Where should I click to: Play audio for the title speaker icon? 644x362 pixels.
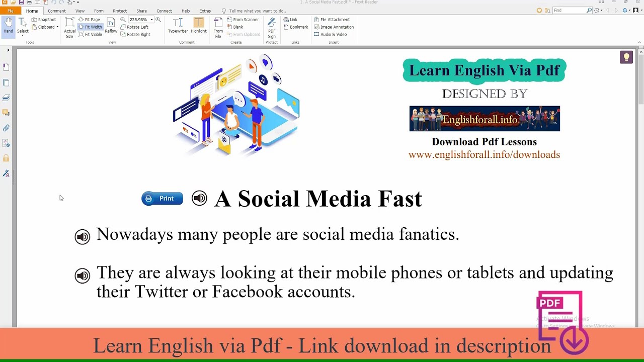tap(199, 199)
